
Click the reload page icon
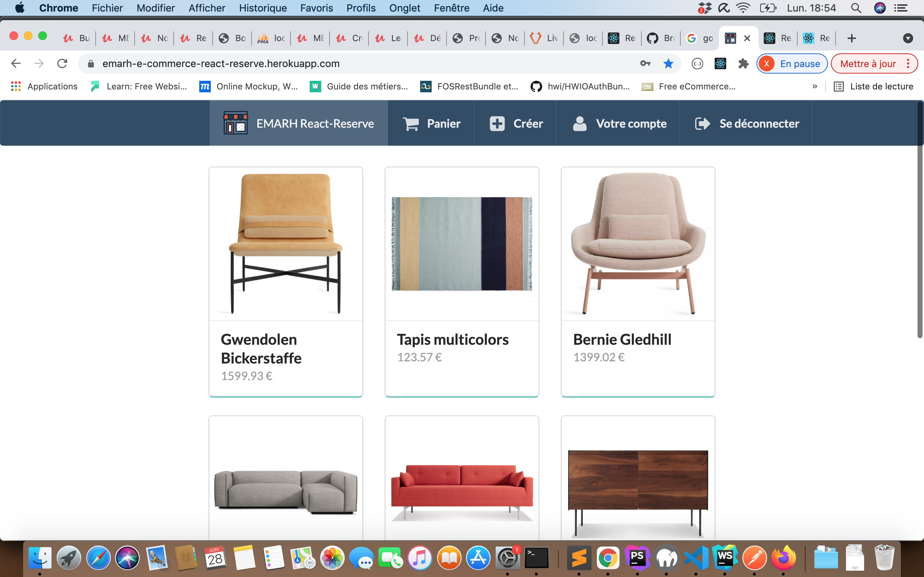click(62, 63)
